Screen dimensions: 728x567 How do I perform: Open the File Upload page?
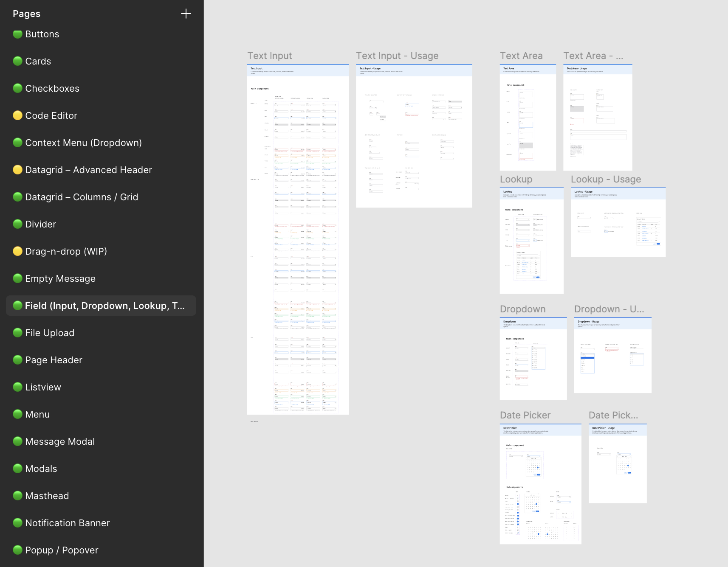50,333
